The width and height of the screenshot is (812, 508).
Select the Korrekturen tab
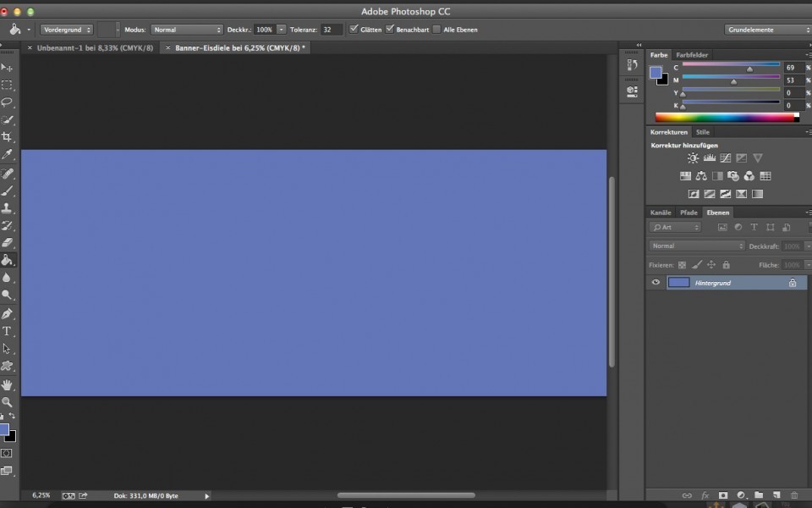[668, 132]
